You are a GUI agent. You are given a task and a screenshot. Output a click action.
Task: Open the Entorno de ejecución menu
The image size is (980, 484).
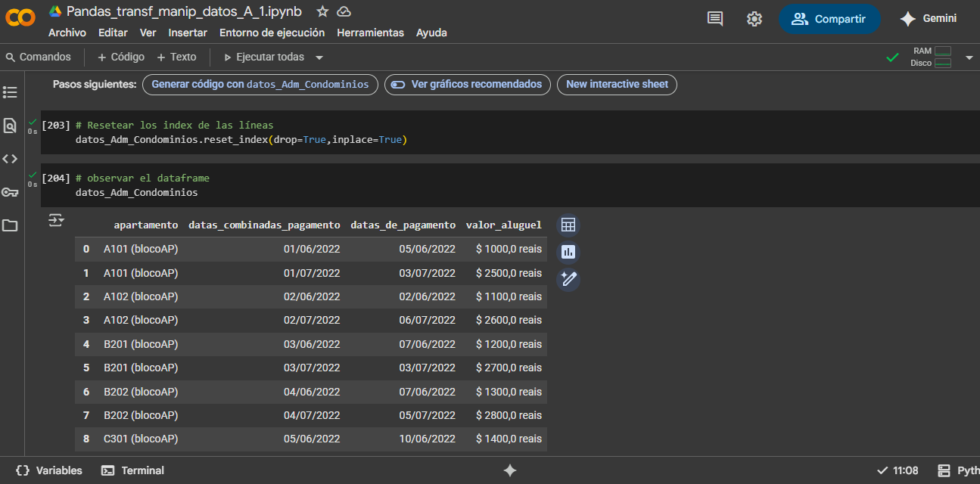[272, 33]
